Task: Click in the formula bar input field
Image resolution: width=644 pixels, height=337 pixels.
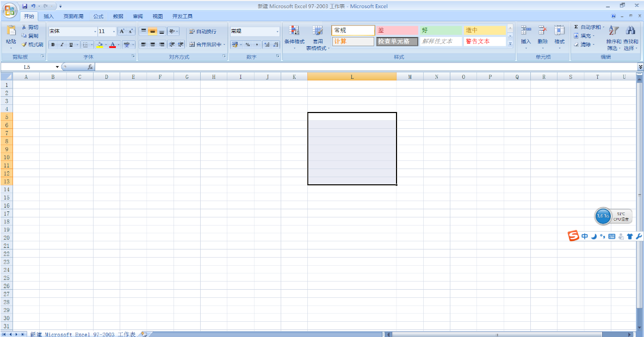Action: (366, 67)
